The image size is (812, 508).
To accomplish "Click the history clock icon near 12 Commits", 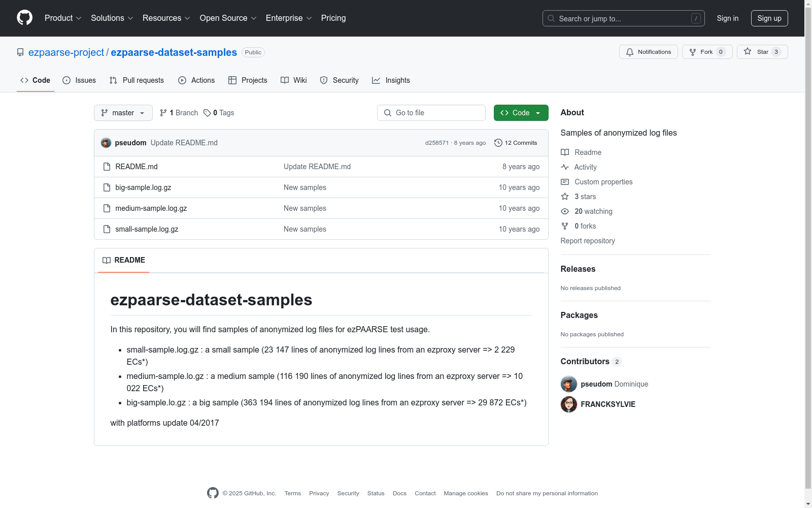I will point(498,143).
